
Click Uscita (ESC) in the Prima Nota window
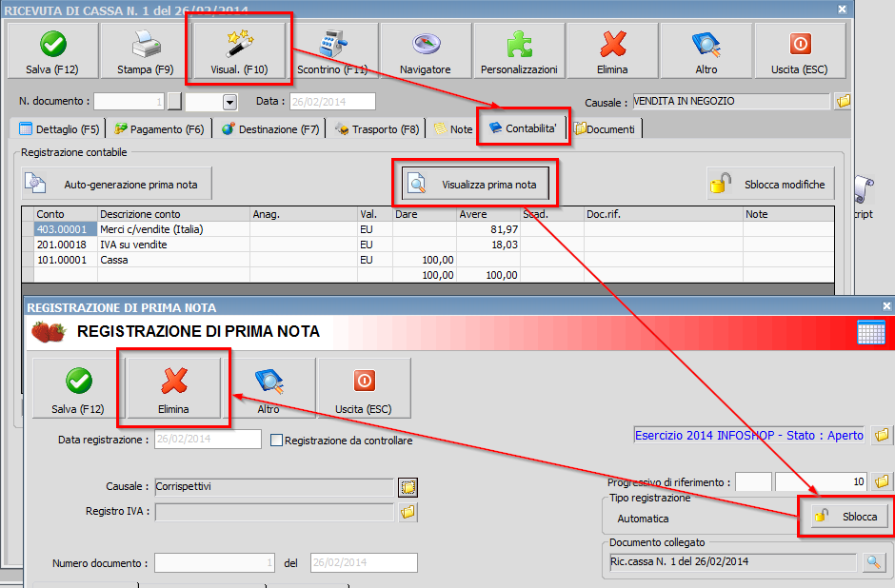point(364,388)
